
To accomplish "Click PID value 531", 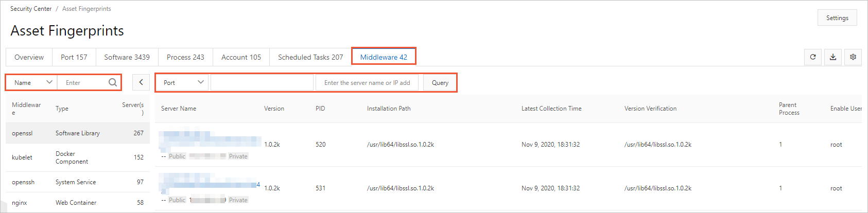I will coord(321,188).
